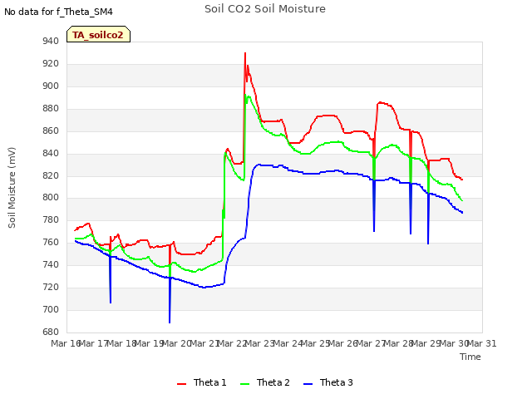The image size is (532, 399).
Task: Click the Mar 28 x-axis date label
Action: click(398, 343)
